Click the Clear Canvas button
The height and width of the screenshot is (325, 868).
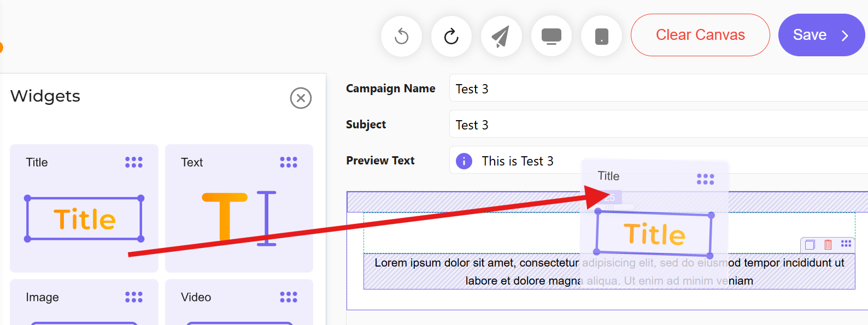pyautogui.click(x=700, y=35)
